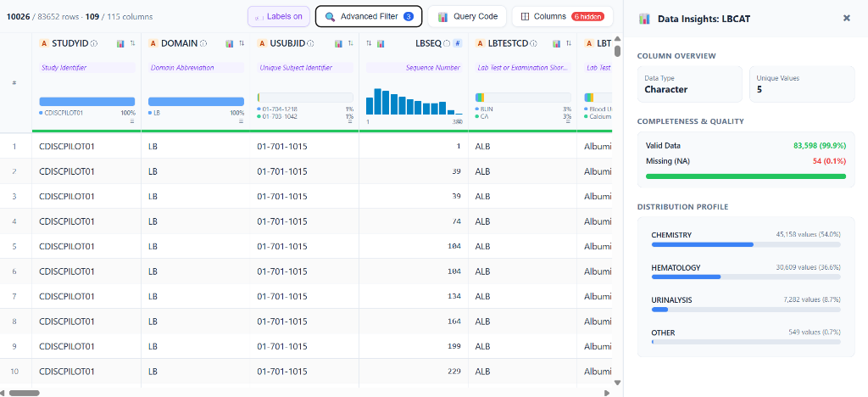This screenshot has height=397, width=868.
Task: Click the Domain Abbreviation label pill
Action: click(196, 68)
